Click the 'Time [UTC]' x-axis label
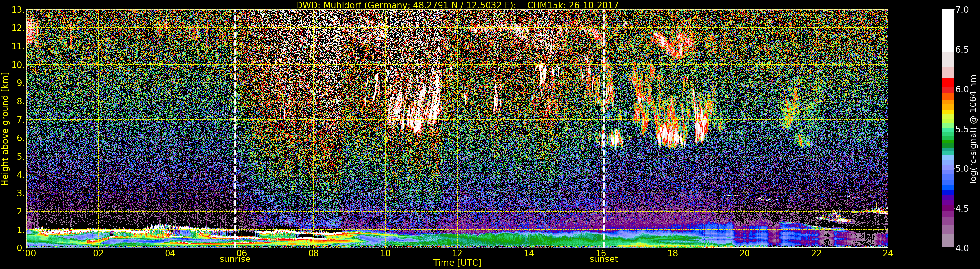 (457, 263)
